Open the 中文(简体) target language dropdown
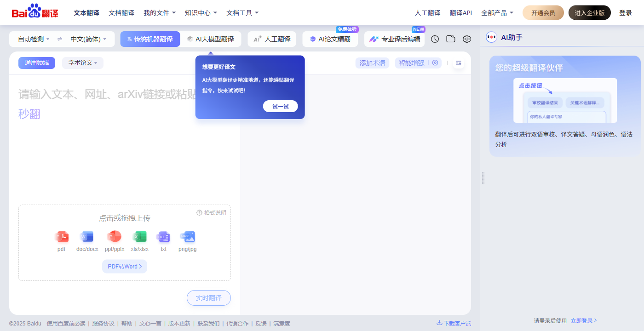 88,40
